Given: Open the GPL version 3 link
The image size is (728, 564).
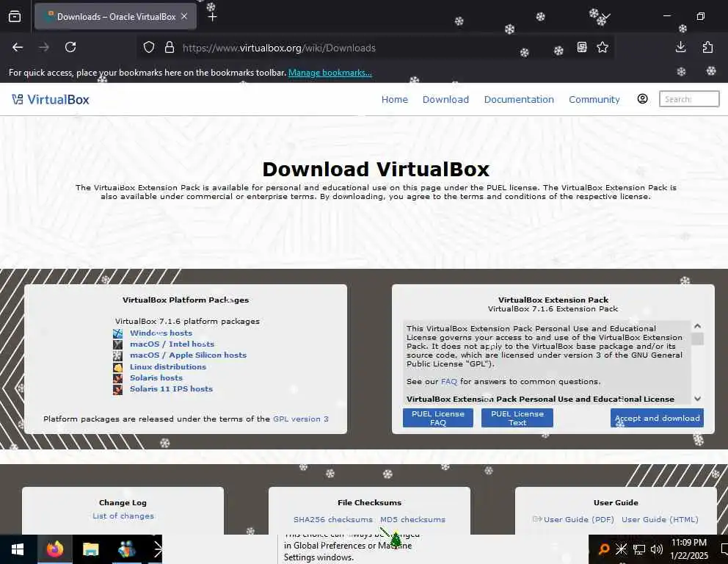Looking at the screenshot, I should click(x=300, y=419).
